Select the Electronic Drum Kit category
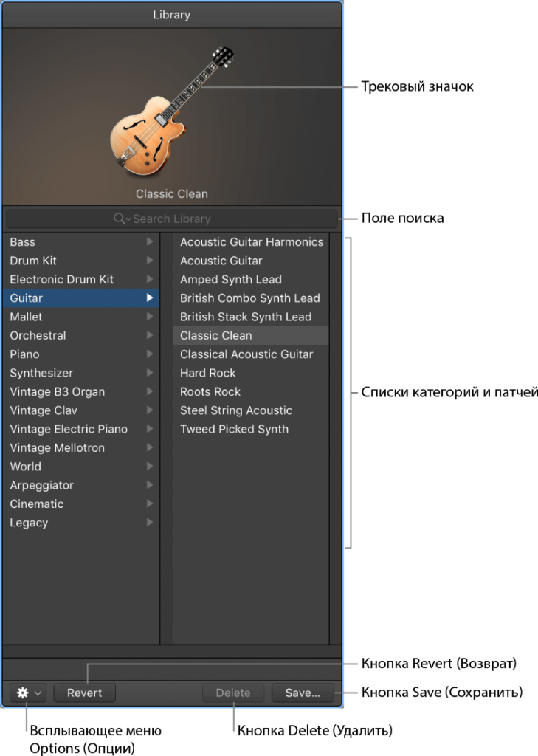 (x=81, y=280)
